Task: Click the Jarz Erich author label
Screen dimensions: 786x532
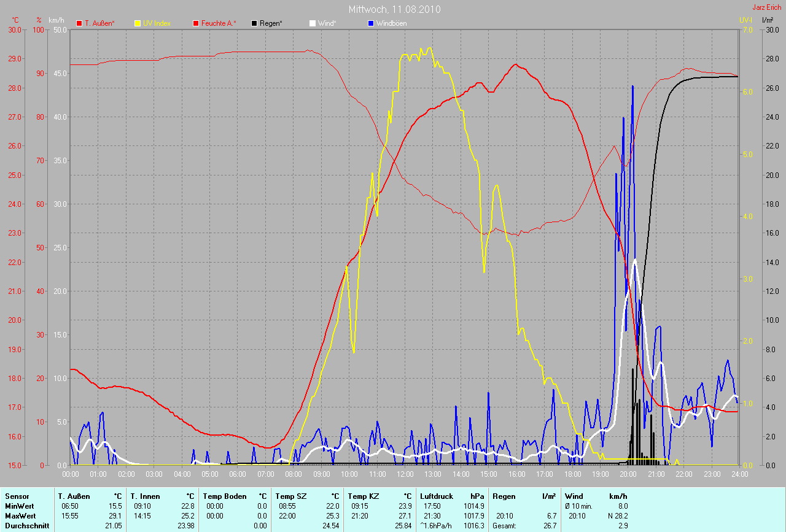Action: point(767,7)
